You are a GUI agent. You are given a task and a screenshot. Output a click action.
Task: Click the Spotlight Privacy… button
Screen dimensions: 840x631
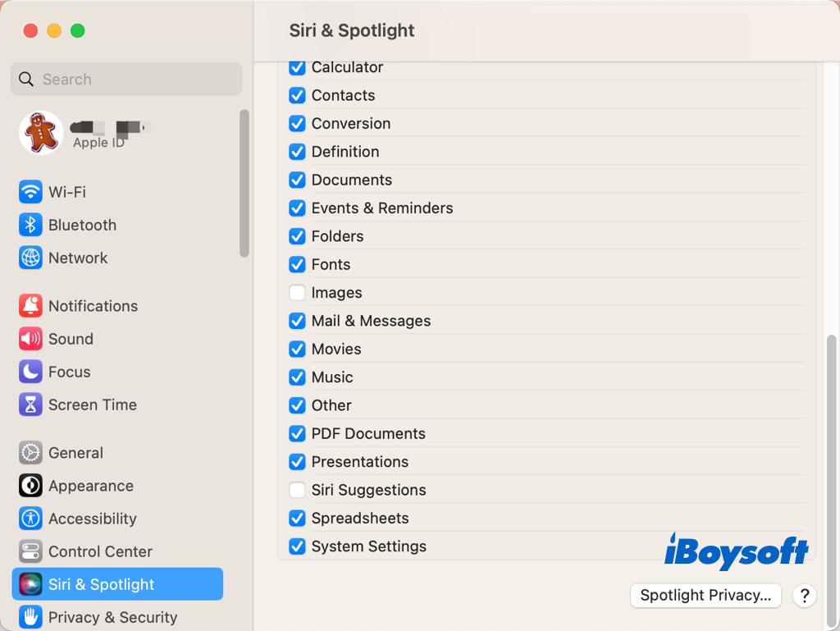pyautogui.click(x=705, y=596)
